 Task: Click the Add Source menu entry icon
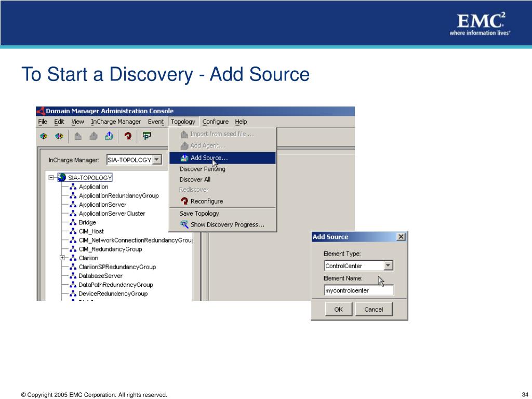pyautogui.click(x=184, y=158)
